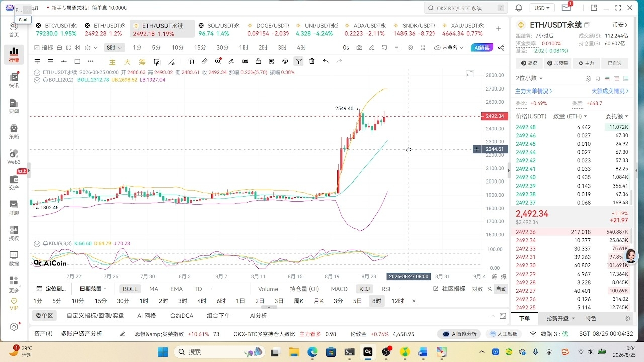The width and height of the screenshot is (644, 362).
Task: Click the notification bell icon
Action: point(519,8)
